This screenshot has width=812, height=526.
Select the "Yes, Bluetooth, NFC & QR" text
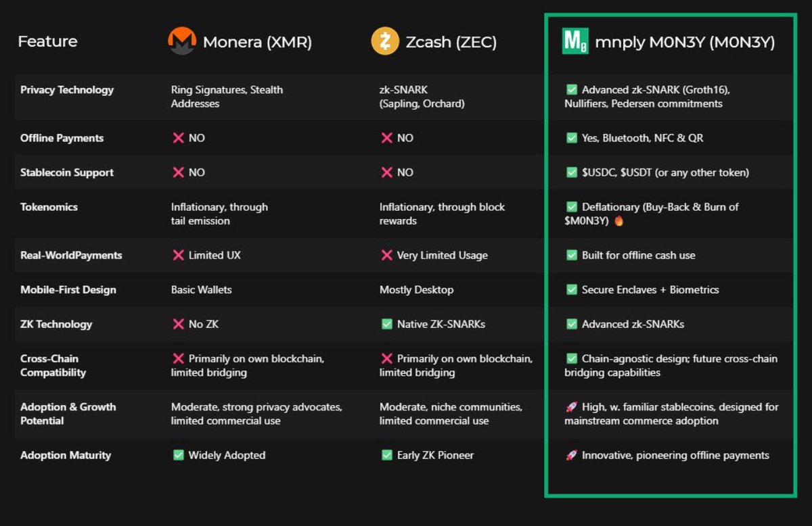642,138
